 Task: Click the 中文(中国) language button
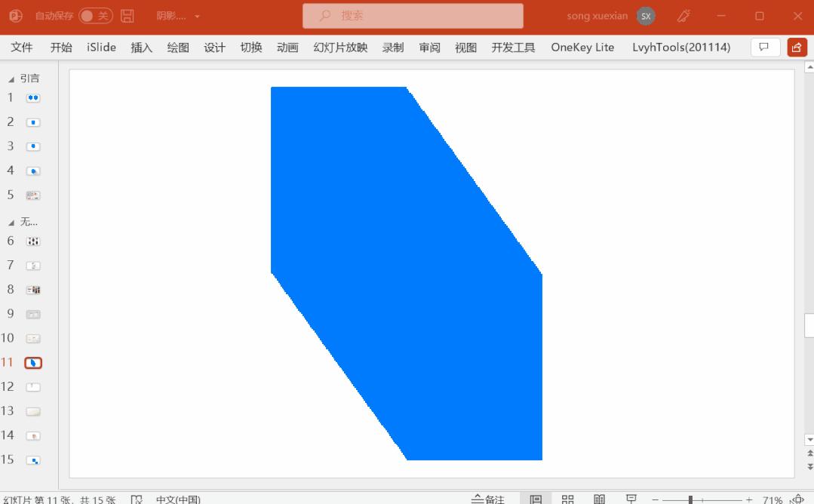[177, 499]
